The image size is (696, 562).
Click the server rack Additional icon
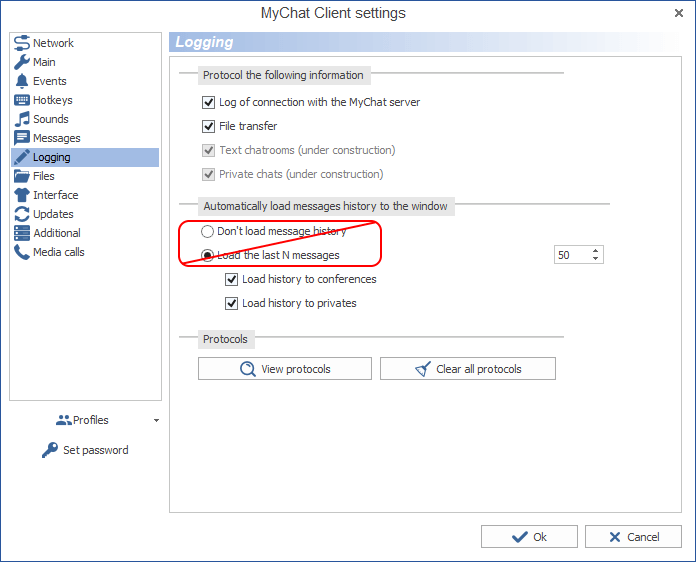pyautogui.click(x=22, y=233)
